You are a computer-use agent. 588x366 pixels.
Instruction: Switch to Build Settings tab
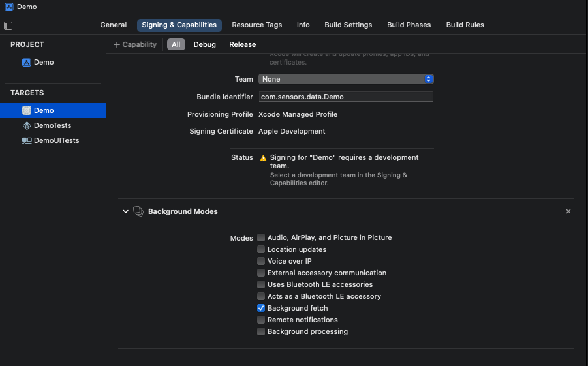click(348, 25)
